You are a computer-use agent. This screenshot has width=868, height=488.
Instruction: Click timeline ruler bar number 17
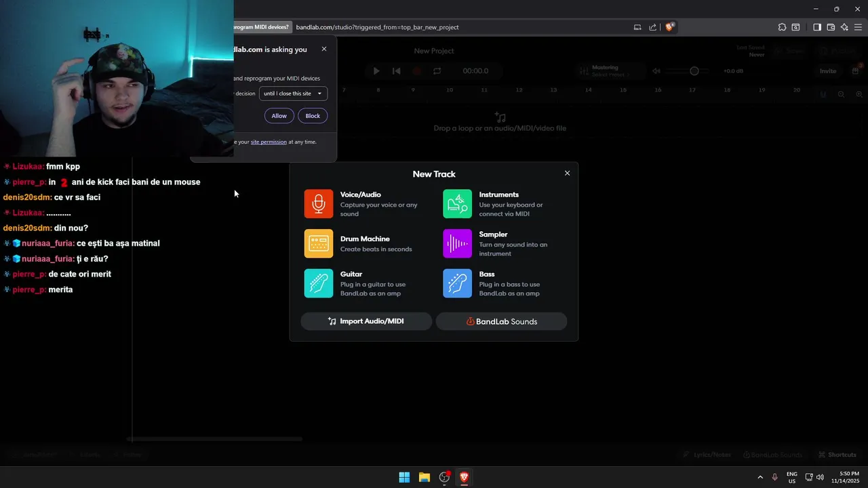pos(692,89)
